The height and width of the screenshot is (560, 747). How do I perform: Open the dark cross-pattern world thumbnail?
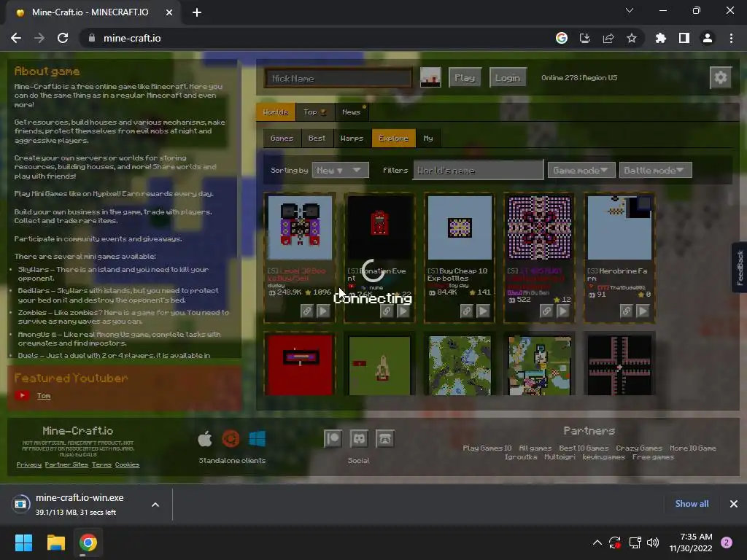619,365
